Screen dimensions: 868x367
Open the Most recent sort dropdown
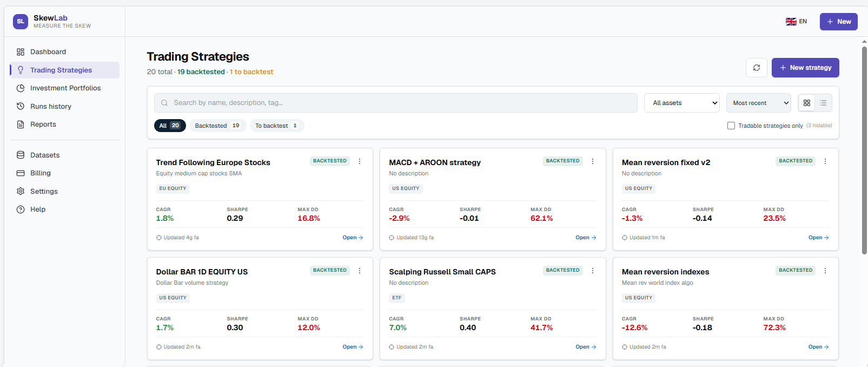pos(759,103)
